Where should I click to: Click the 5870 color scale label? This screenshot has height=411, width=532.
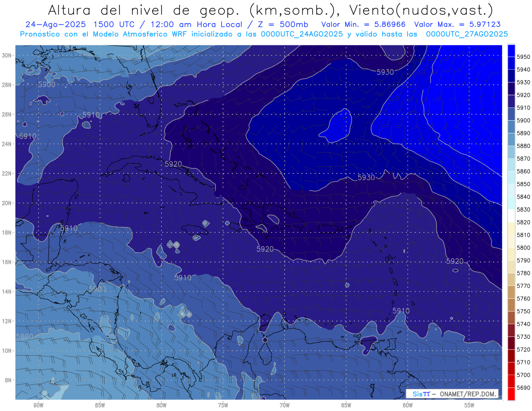(524, 158)
